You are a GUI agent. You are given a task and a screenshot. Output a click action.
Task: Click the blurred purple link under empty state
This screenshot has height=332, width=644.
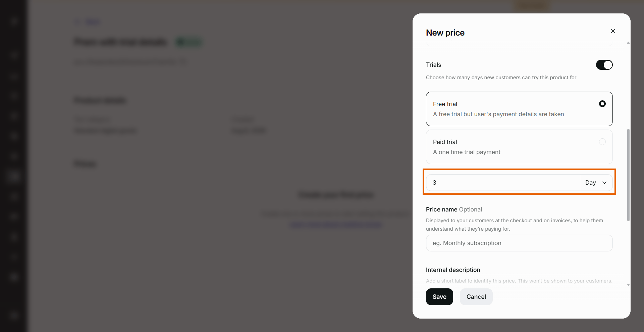click(x=336, y=225)
